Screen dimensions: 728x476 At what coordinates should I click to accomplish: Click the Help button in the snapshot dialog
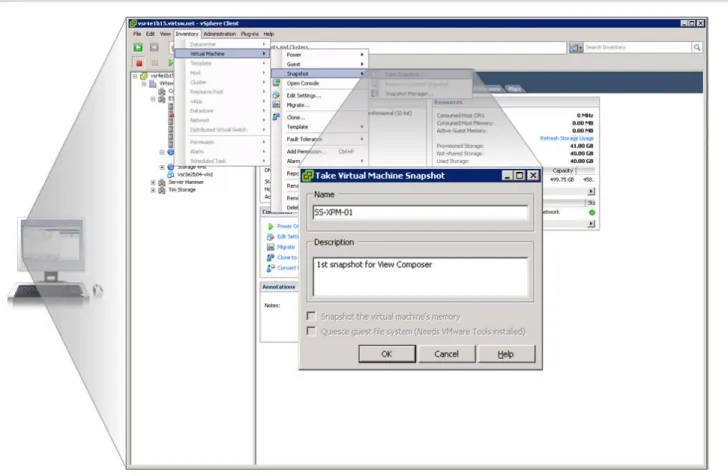pos(506,354)
